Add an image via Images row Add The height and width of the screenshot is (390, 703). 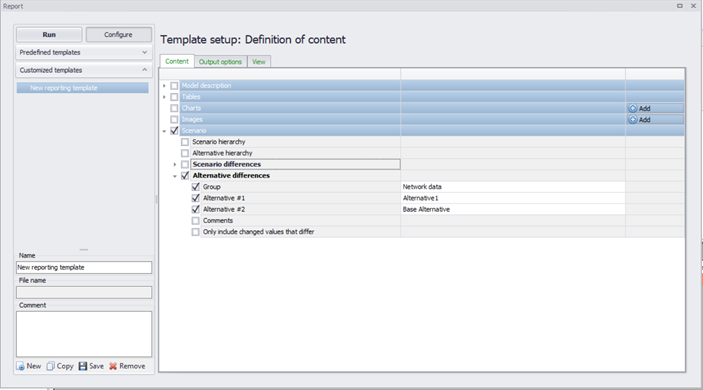point(655,120)
